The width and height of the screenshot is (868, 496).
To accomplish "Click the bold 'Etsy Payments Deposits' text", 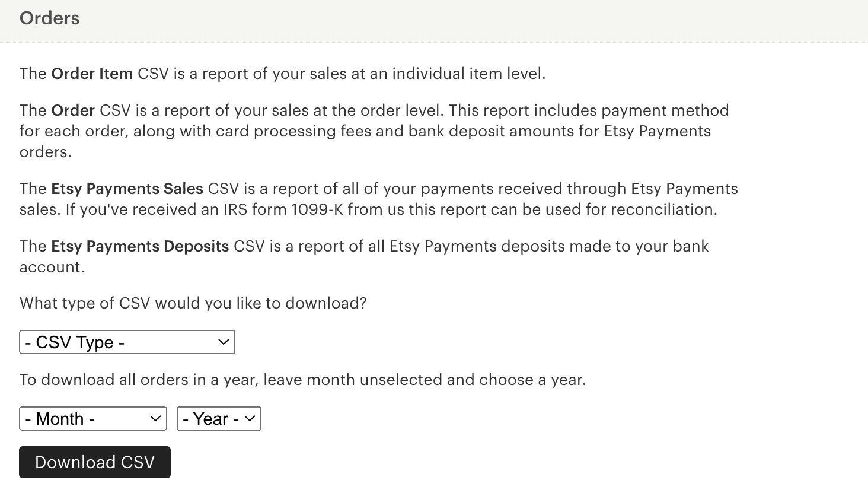I will tap(140, 246).
